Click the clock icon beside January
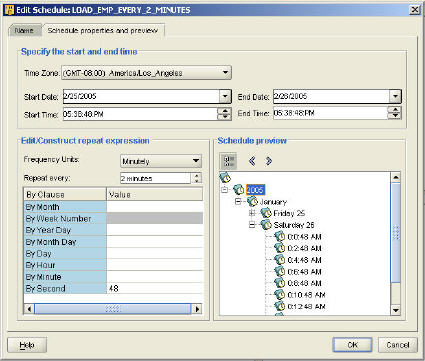Viewport: 425px width, 361px height. (x=252, y=201)
